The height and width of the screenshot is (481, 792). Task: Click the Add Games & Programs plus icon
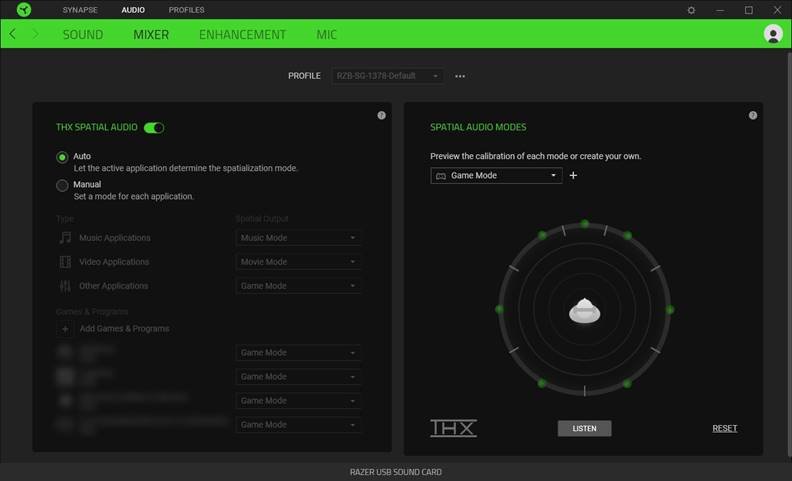(65, 329)
